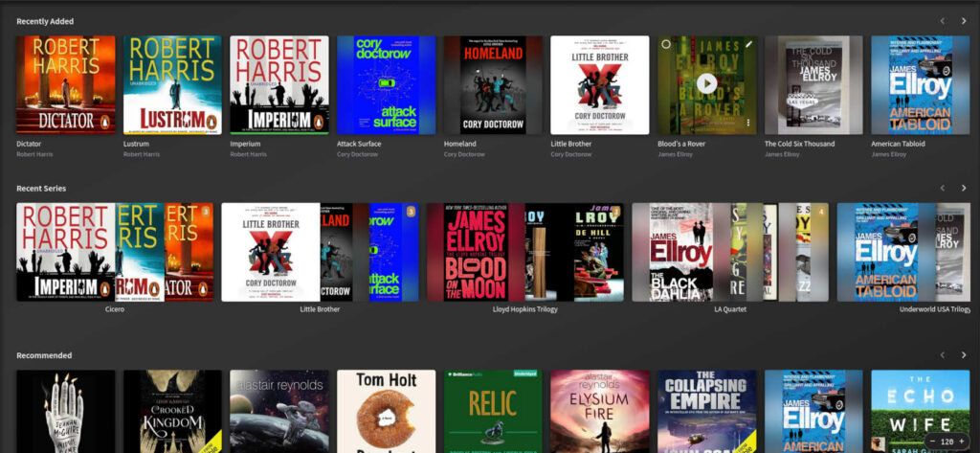Open the Imperium cover in Recently Added
Image resolution: width=980 pixels, height=453 pixels.
279,85
